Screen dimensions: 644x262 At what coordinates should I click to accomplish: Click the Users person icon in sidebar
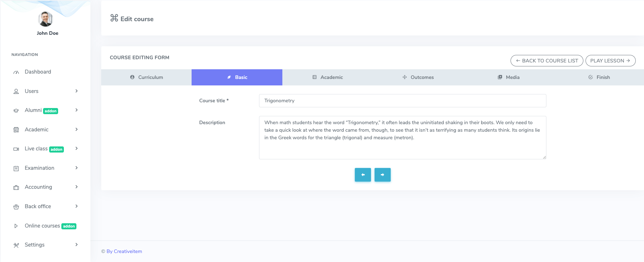click(x=16, y=92)
